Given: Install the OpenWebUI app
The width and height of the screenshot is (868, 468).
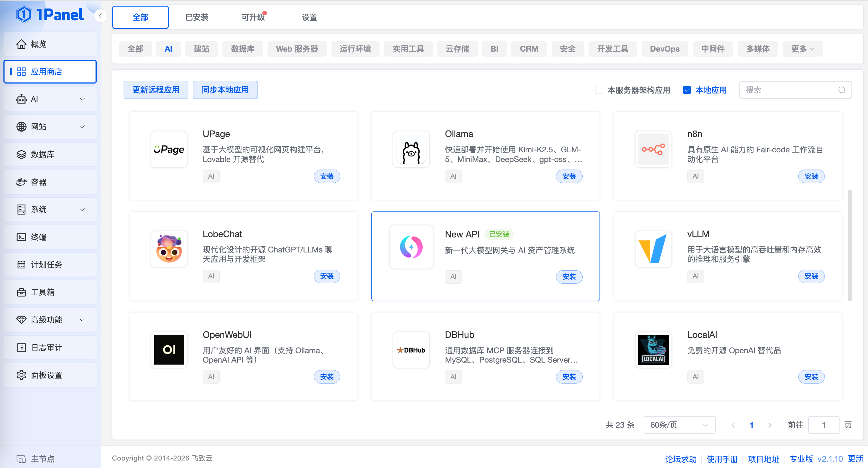Looking at the screenshot, I should pos(326,377).
